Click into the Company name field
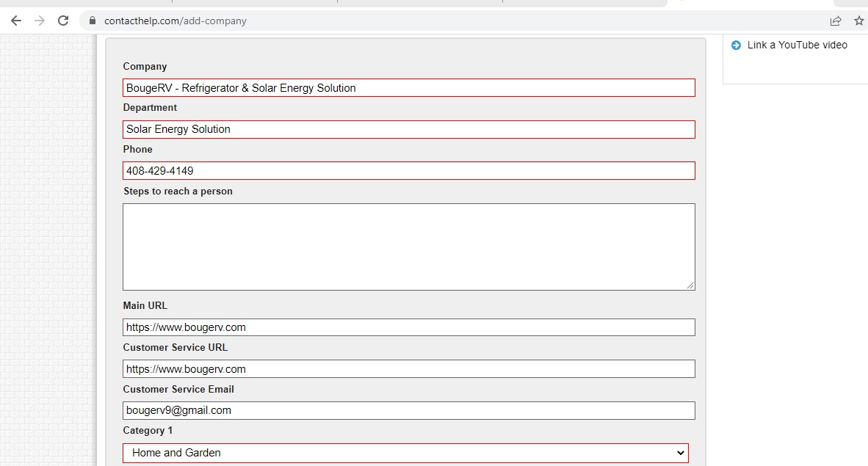This screenshot has width=868, height=466. click(408, 88)
